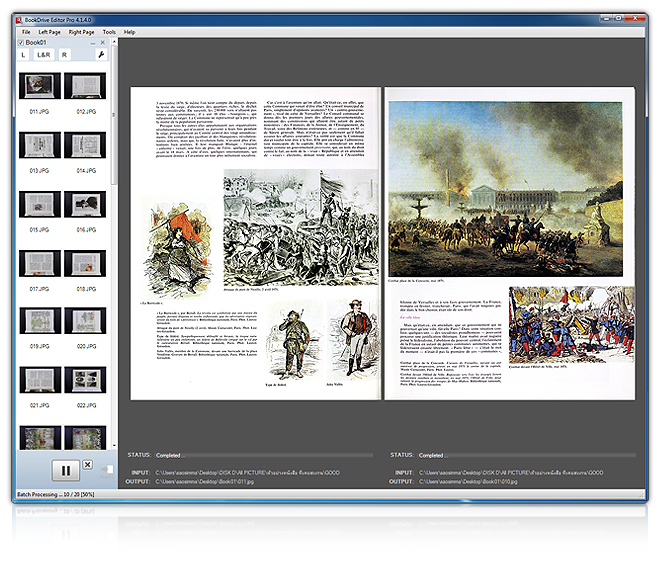Select thumbnail 019.JPG

pyautogui.click(x=40, y=321)
